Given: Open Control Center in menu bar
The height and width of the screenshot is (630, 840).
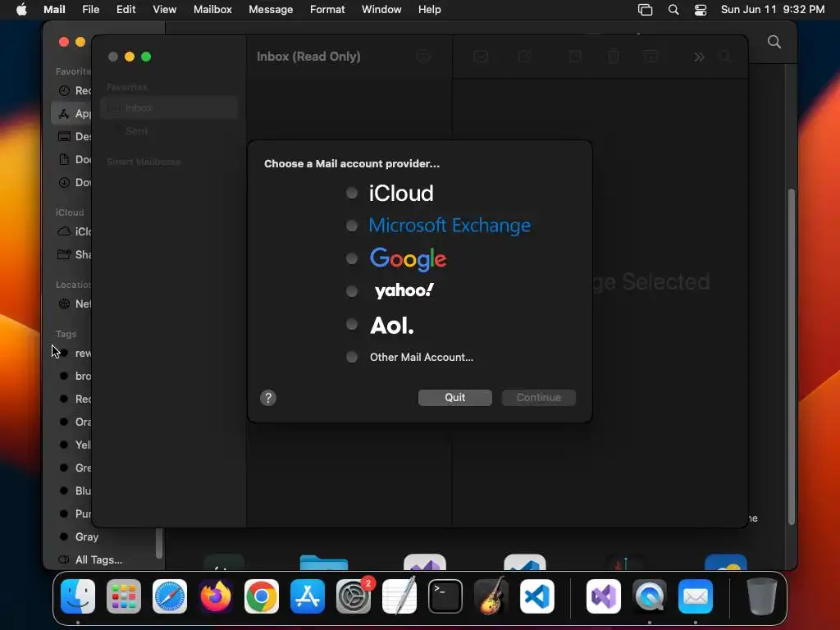Looking at the screenshot, I should point(701,10).
